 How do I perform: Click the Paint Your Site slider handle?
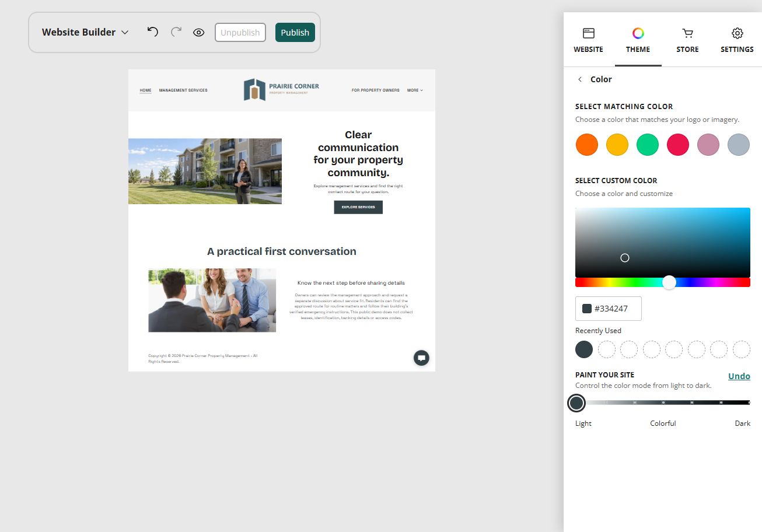[576, 402]
